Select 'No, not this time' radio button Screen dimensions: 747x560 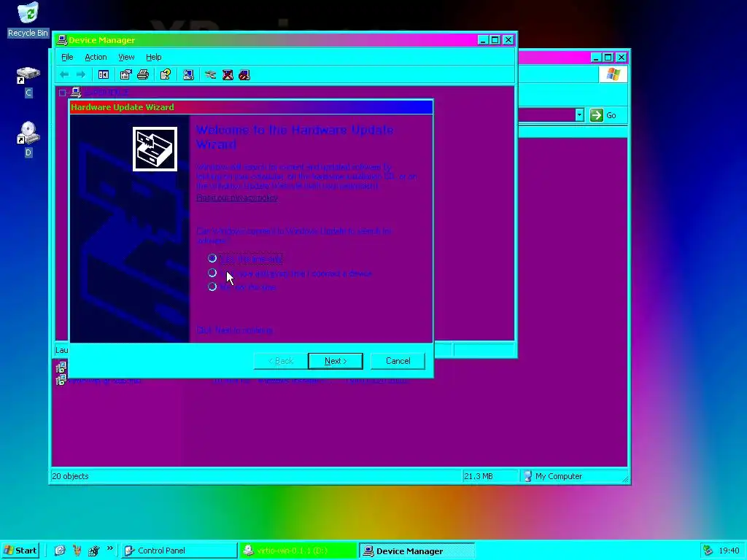point(212,287)
